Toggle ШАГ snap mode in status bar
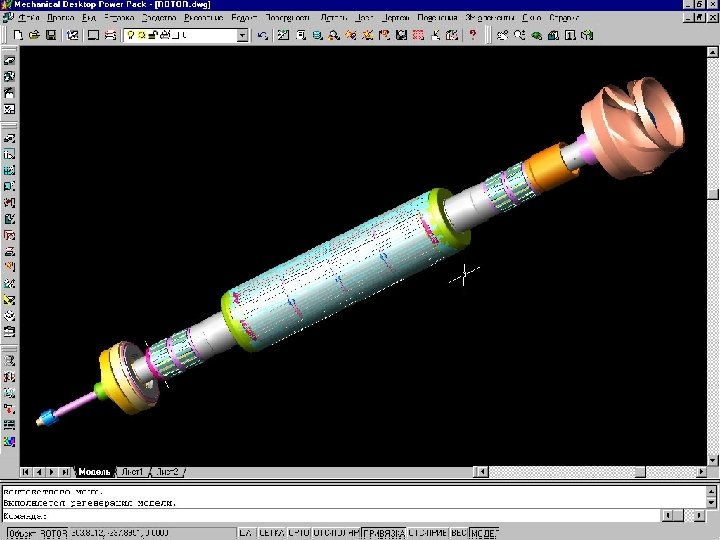720x540 pixels. tap(246, 533)
